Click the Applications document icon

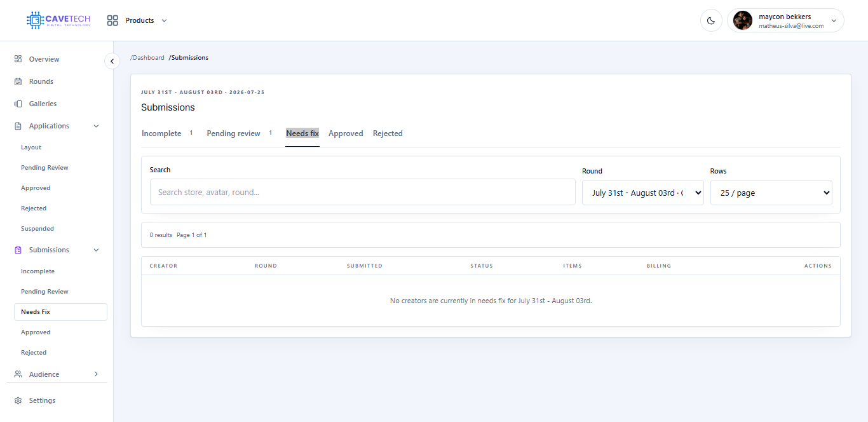coord(18,126)
